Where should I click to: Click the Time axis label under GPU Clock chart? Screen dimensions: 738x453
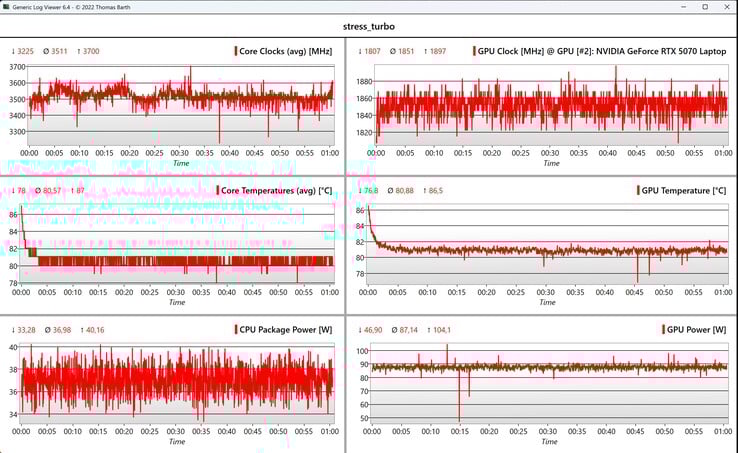(x=550, y=163)
